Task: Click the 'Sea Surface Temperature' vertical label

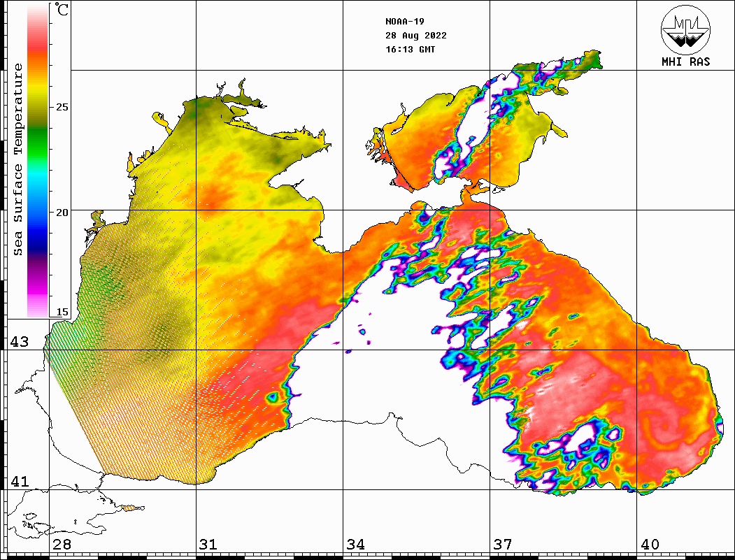Action: click(x=17, y=159)
